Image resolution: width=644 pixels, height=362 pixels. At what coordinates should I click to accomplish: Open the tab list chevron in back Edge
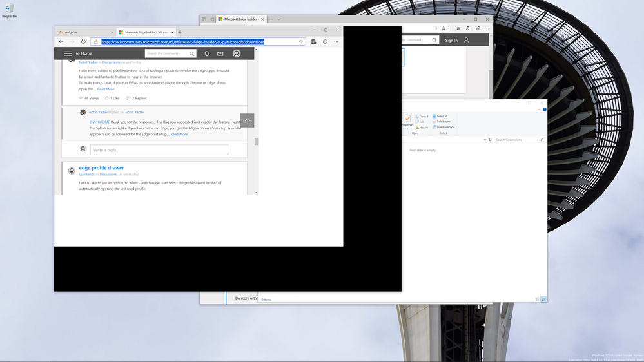pyautogui.click(x=279, y=19)
